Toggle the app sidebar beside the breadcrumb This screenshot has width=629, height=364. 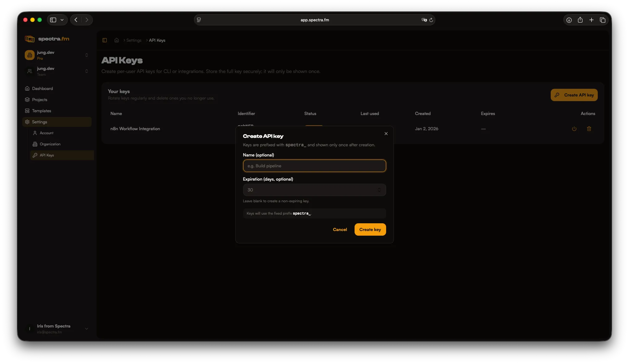(x=105, y=40)
